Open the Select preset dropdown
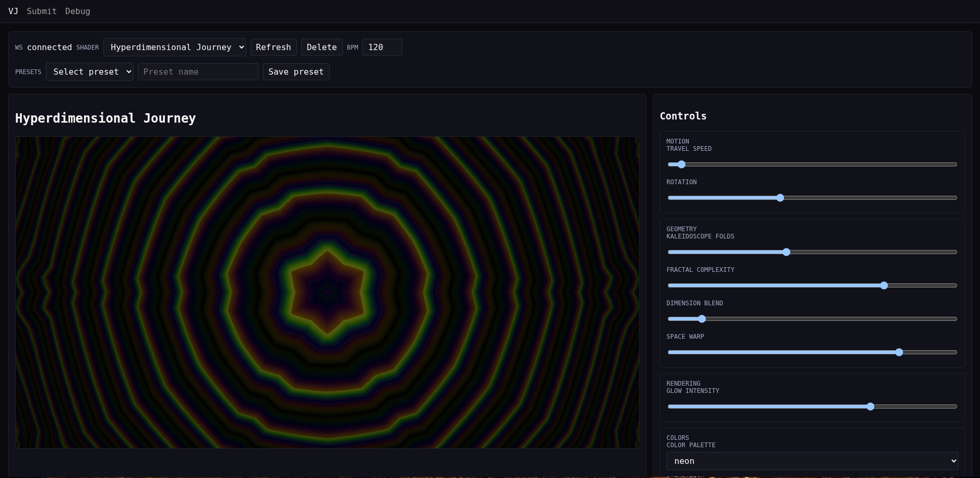The width and height of the screenshot is (980, 478). pos(89,71)
